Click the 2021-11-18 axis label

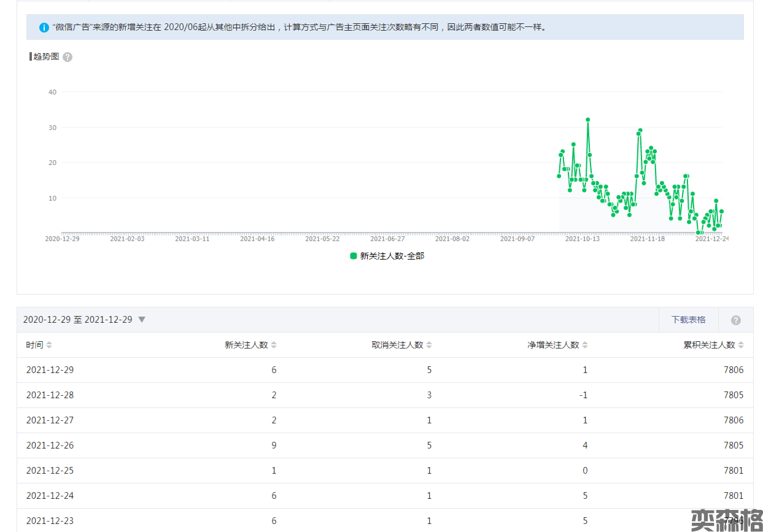pyautogui.click(x=647, y=239)
